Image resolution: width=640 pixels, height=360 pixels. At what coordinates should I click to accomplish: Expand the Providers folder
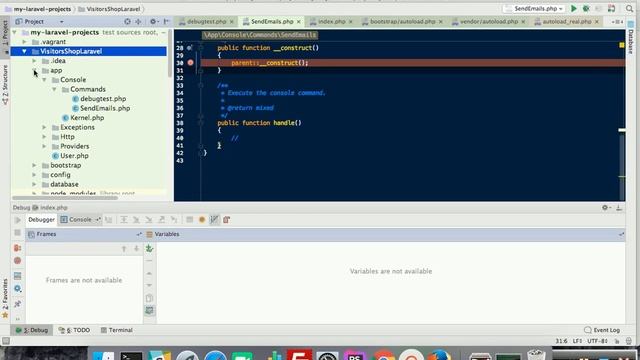click(x=44, y=146)
